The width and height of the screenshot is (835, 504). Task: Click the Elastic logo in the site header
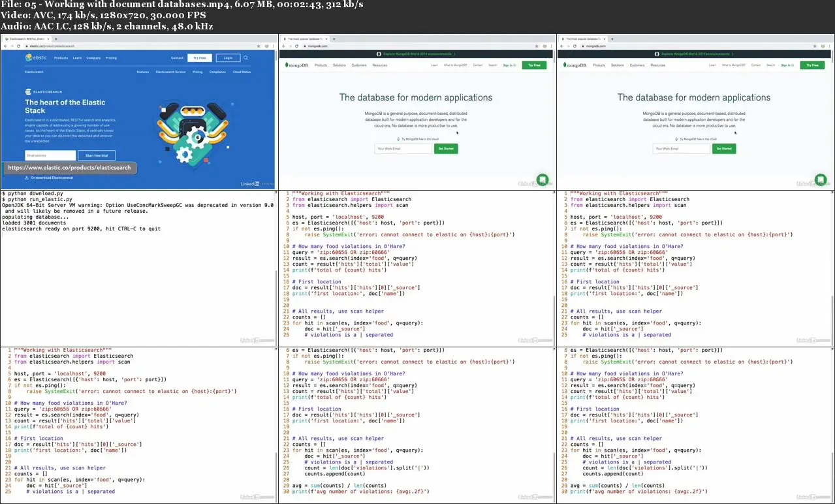[x=35, y=57]
